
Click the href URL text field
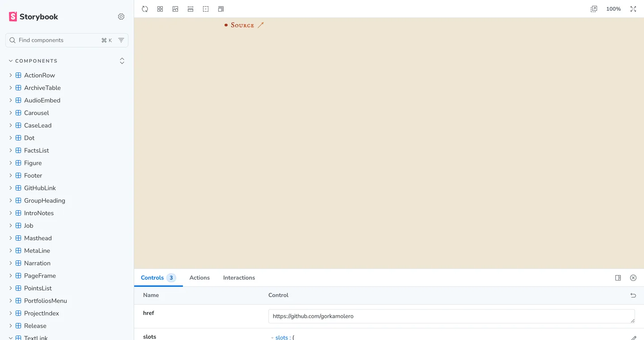point(451,316)
